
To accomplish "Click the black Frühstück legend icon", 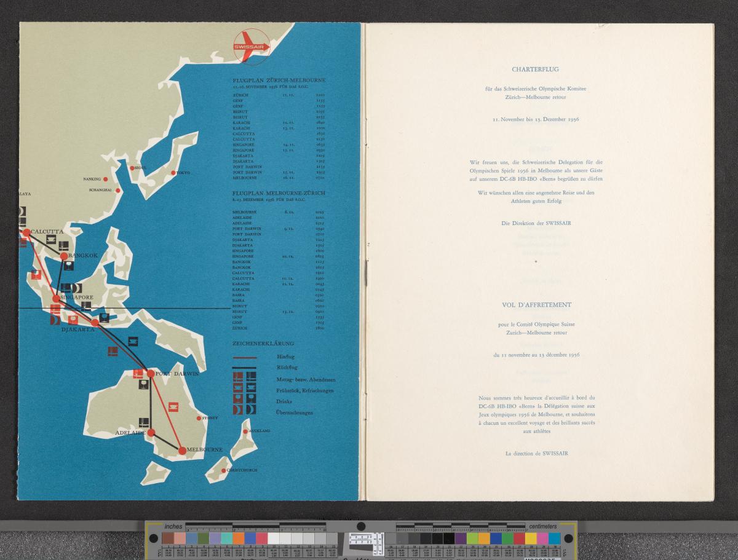I will point(251,388).
